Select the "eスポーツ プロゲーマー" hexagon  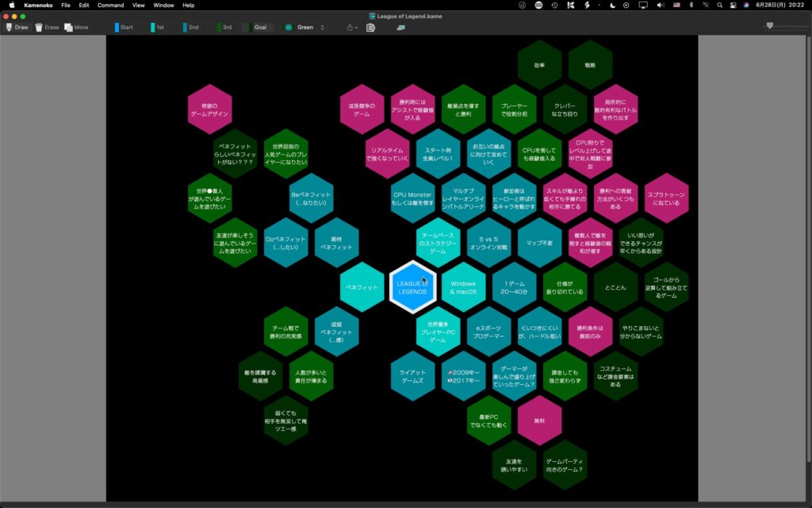pos(488,332)
